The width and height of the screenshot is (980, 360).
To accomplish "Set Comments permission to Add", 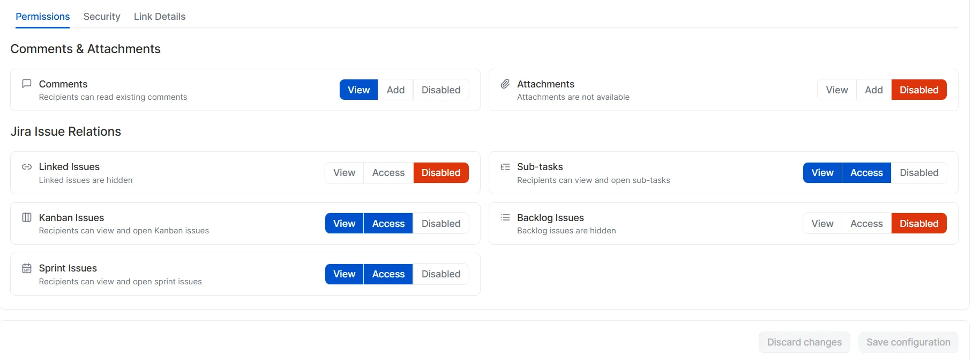I will (395, 90).
